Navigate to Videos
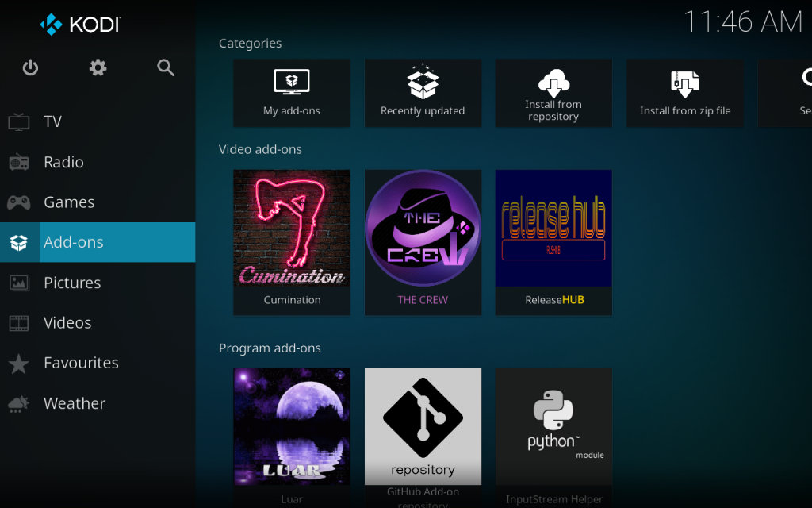Screen dimensions: 812x508 [x=67, y=323]
